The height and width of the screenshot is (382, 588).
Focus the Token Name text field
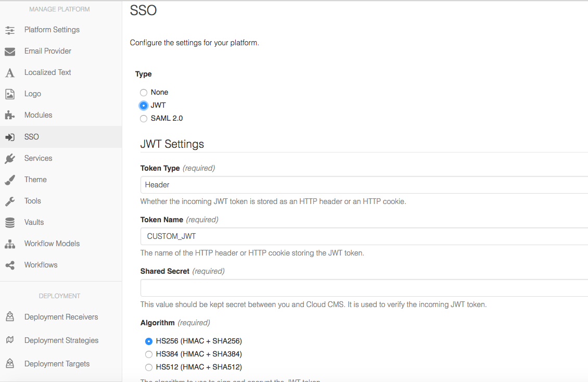(x=364, y=236)
